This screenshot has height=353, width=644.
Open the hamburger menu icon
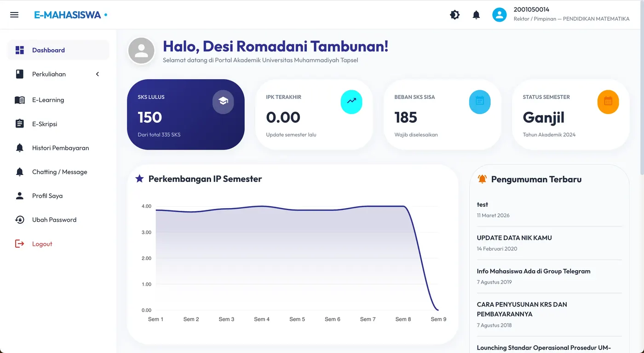[x=14, y=15]
